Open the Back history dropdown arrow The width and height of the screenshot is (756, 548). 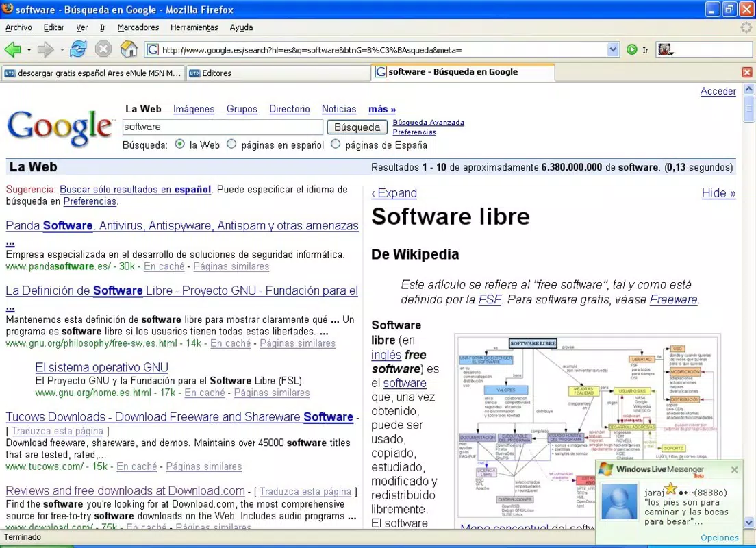coord(29,50)
